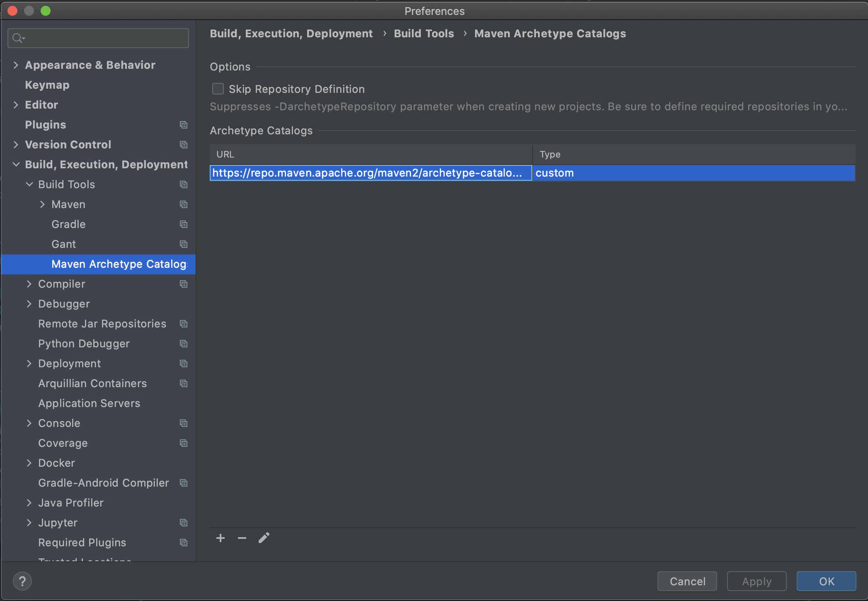Click project-level icon next to Build Tools
The height and width of the screenshot is (601, 868).
pos(184,184)
